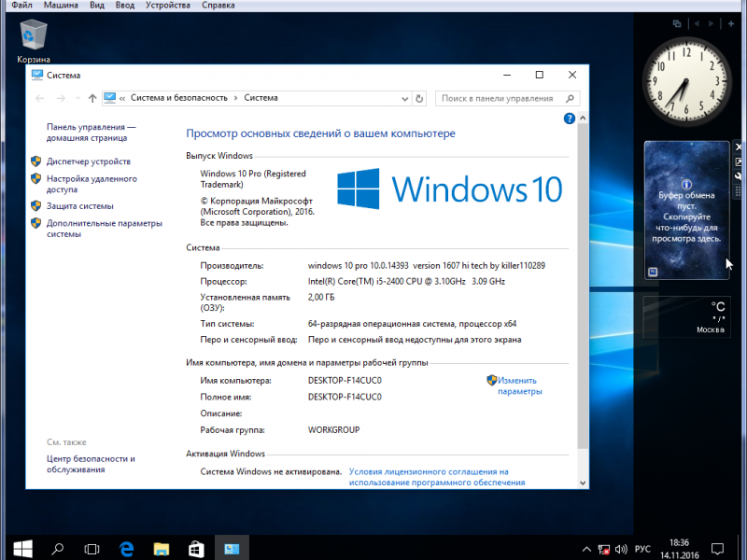This screenshot has width=747, height=560.
Task: Open taskbar search magnifier
Action: click(58, 549)
